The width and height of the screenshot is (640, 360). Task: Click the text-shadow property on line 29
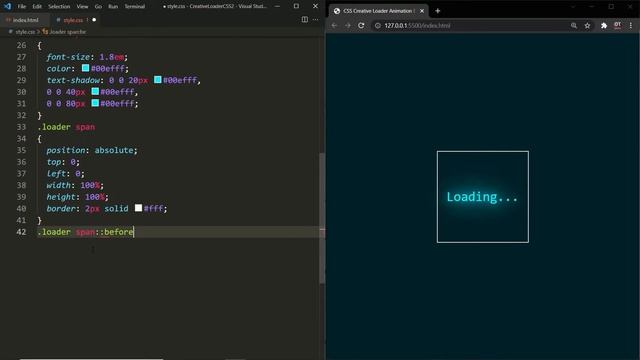click(x=73, y=80)
